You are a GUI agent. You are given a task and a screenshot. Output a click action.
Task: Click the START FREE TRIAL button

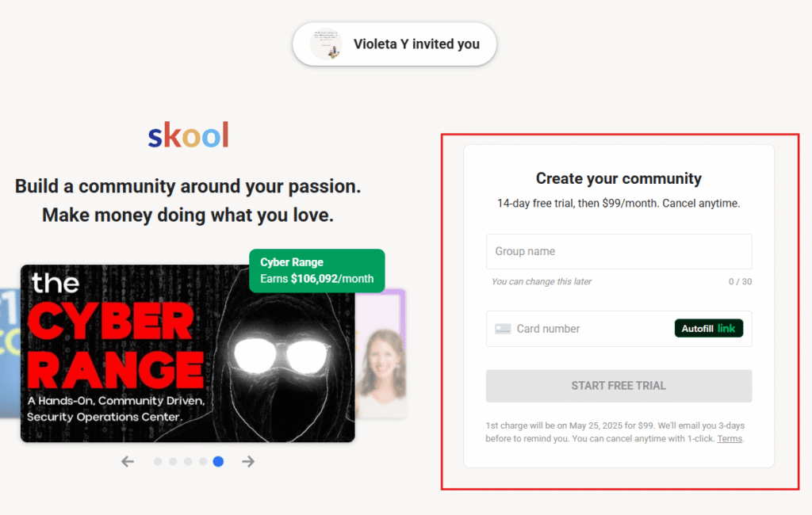[x=619, y=386]
